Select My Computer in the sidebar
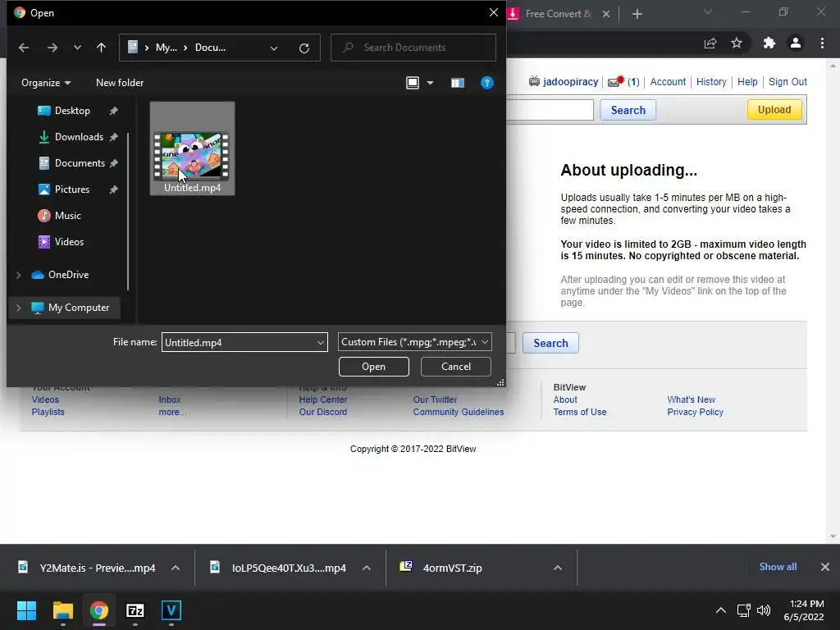Screen dimensions: 840x630 click(x=78, y=308)
